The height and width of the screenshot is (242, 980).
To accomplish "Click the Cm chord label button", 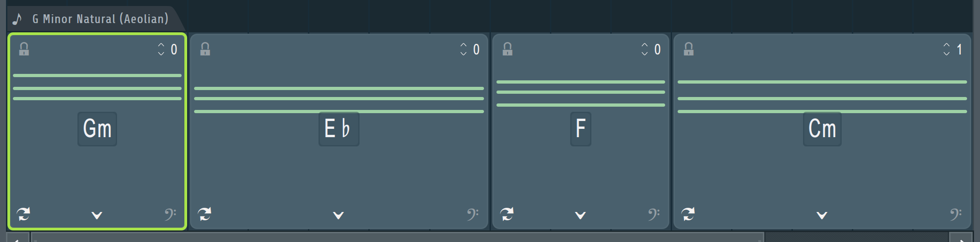I will (x=822, y=129).
